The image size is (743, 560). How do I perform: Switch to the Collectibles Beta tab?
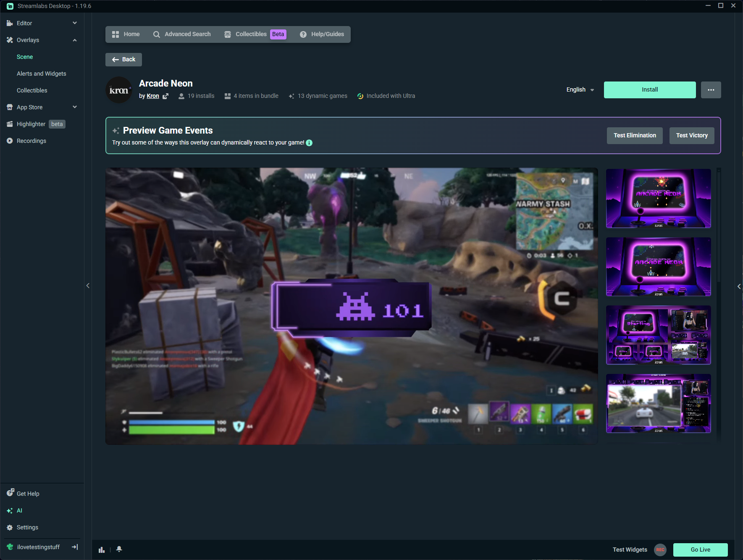251,34
